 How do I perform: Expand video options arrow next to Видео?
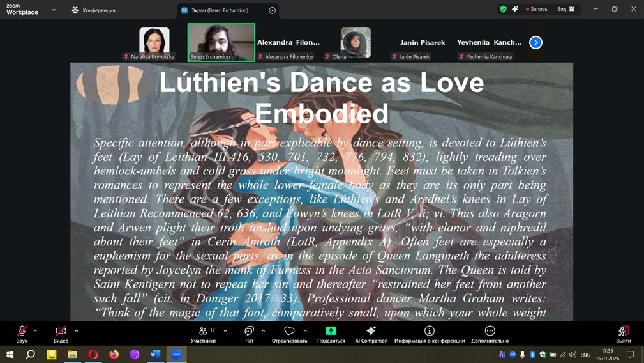(77, 330)
